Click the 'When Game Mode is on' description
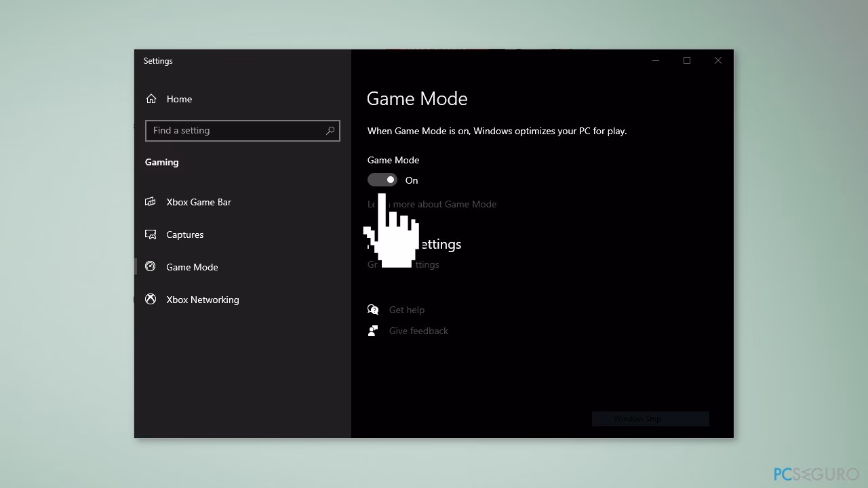Screen dimensions: 868x488 [x=497, y=131]
